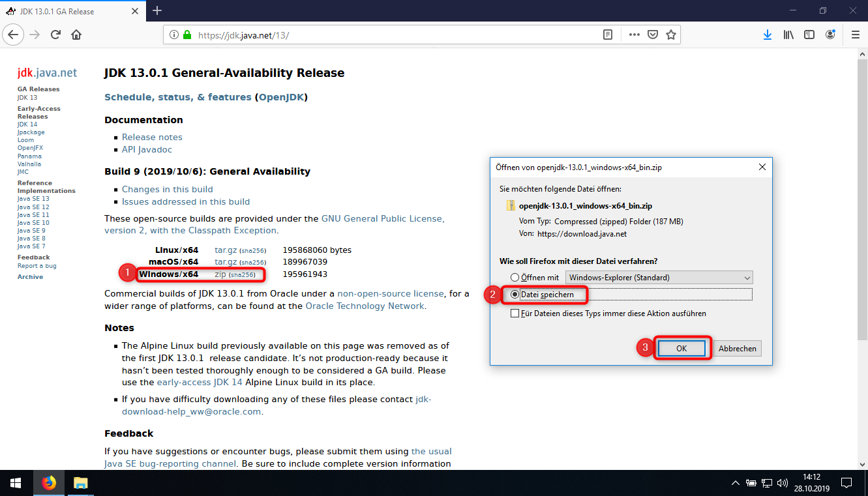Viewport: 868px width, 496px height.
Task: Open the Firefox hamburger menu
Action: click(x=856, y=35)
